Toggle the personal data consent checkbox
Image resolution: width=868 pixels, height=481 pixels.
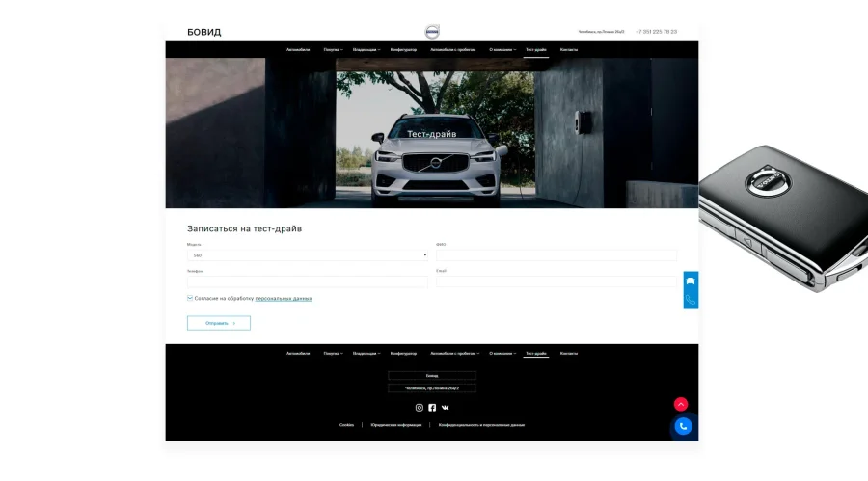click(190, 298)
